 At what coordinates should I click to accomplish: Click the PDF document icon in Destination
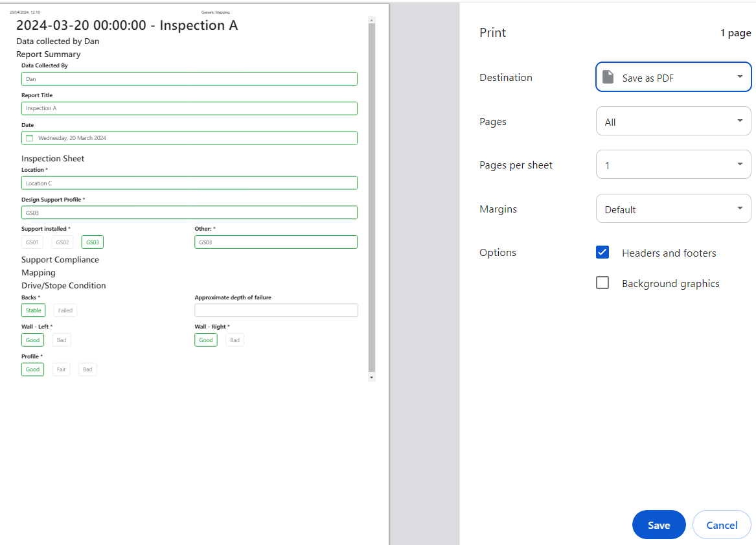coord(608,77)
